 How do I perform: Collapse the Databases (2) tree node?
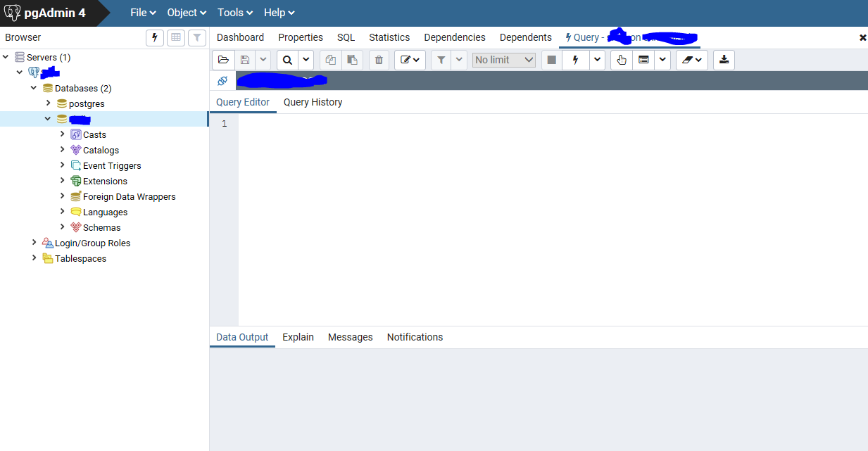tap(34, 88)
